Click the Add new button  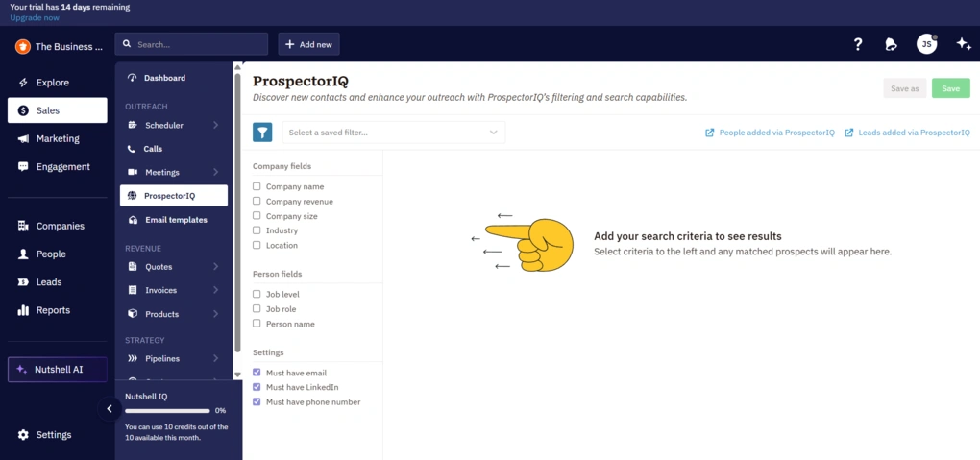point(308,44)
